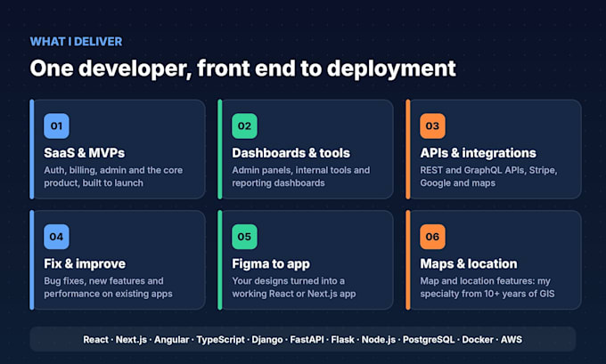Click the 'WHAT I DELIVER' label
The image size is (606, 364).
(x=76, y=41)
